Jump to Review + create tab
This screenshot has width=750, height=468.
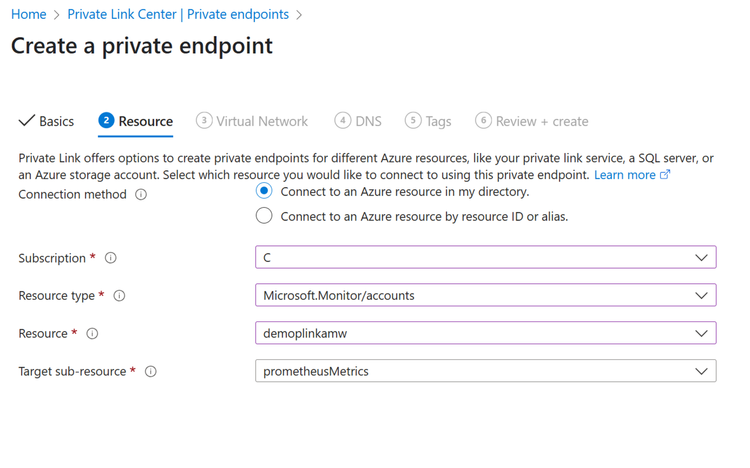coord(542,121)
